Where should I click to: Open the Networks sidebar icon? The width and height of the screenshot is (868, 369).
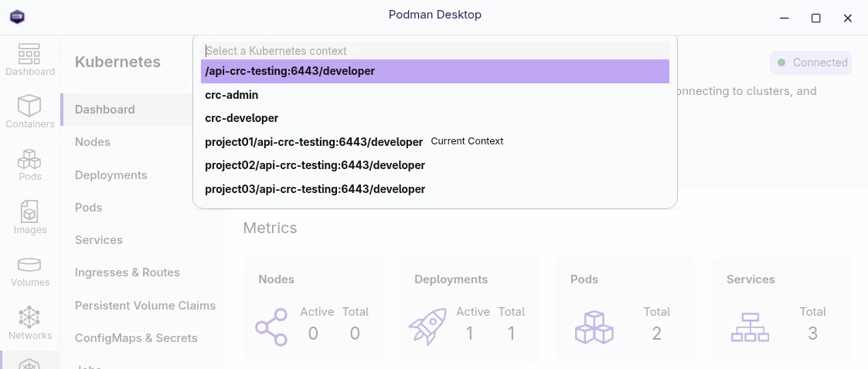tap(29, 323)
